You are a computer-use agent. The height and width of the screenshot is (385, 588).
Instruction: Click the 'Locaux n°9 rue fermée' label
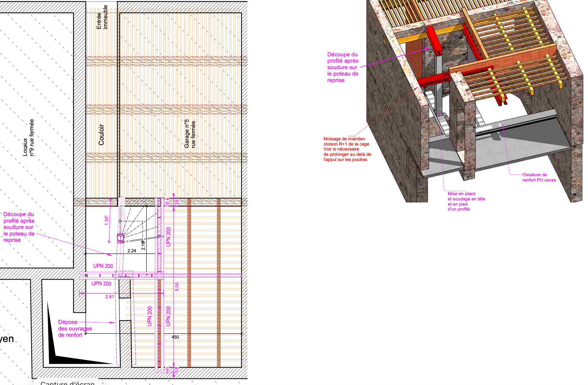click(x=28, y=138)
